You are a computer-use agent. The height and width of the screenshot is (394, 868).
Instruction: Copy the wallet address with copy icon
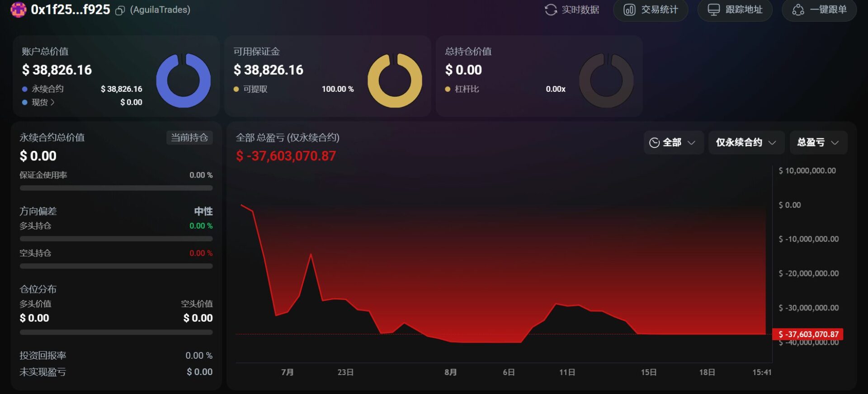(x=120, y=10)
